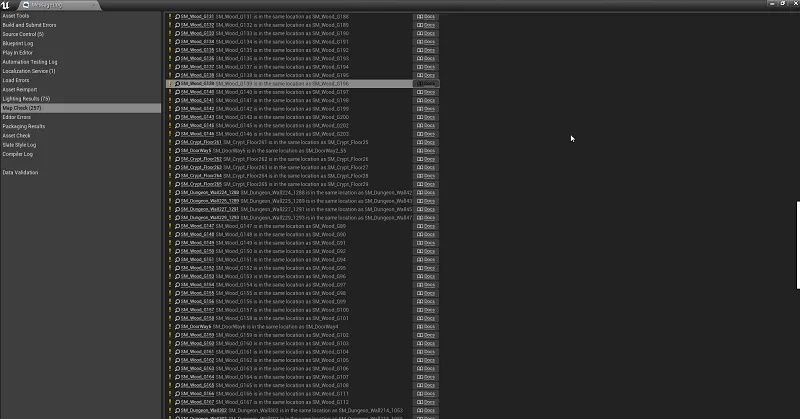Click the magnifier icon beside SM_Wood_G133

(177, 33)
